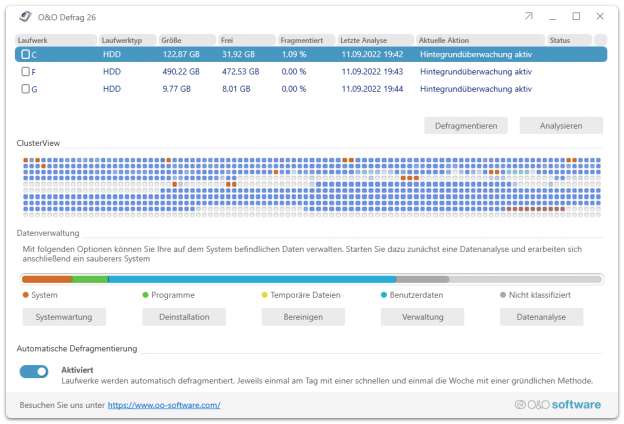This screenshot has height=424, width=624.
Task: Click the O&O software logo
Action: point(557,405)
